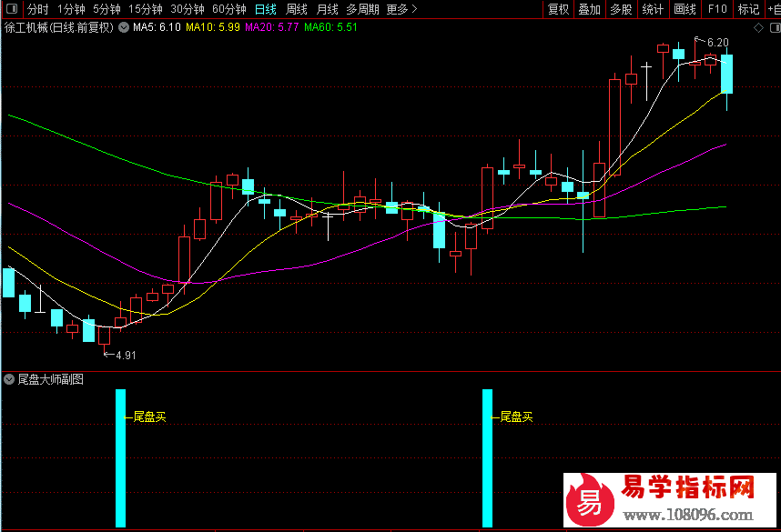Select the 30分钟 period tab
The image size is (781, 532).
click(x=188, y=9)
